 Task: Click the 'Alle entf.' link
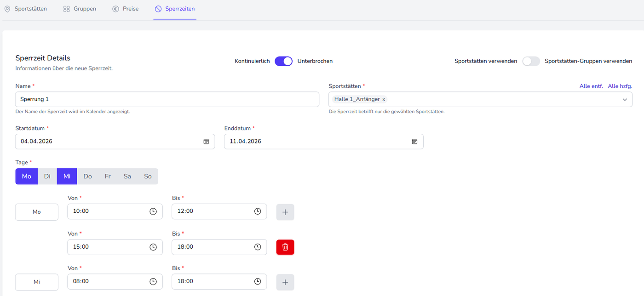tap(591, 86)
